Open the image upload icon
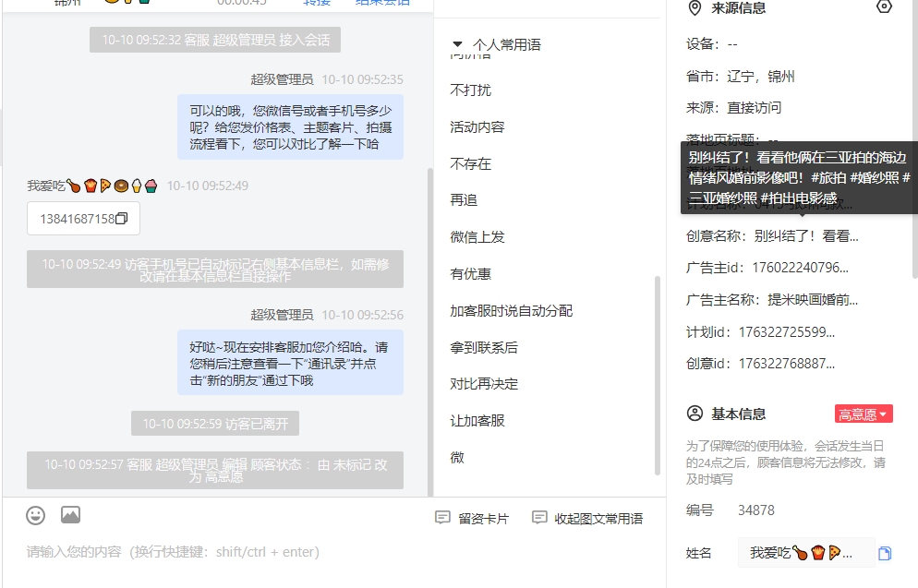The height and width of the screenshot is (588, 918). (x=71, y=515)
